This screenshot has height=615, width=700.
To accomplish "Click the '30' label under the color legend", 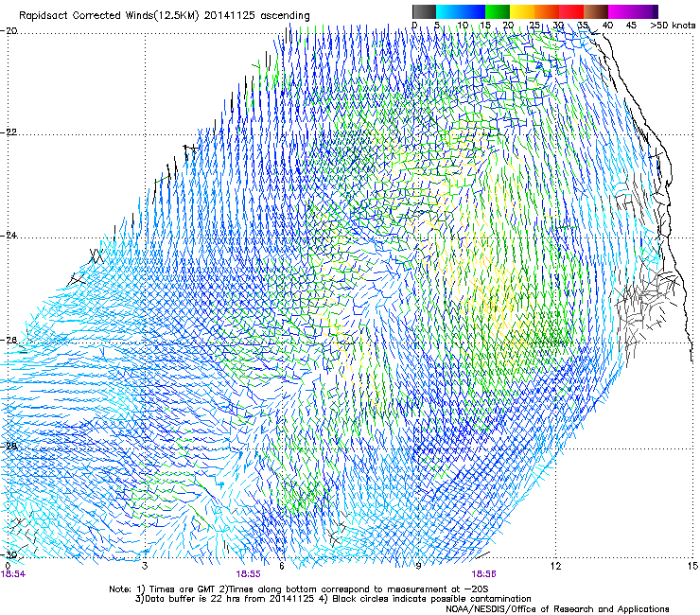I will point(558,26).
